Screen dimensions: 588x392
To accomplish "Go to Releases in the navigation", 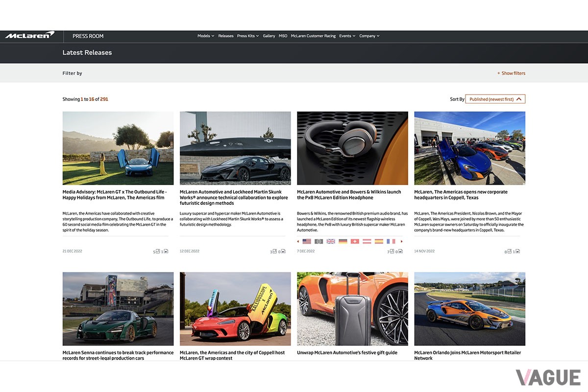I will point(226,36).
